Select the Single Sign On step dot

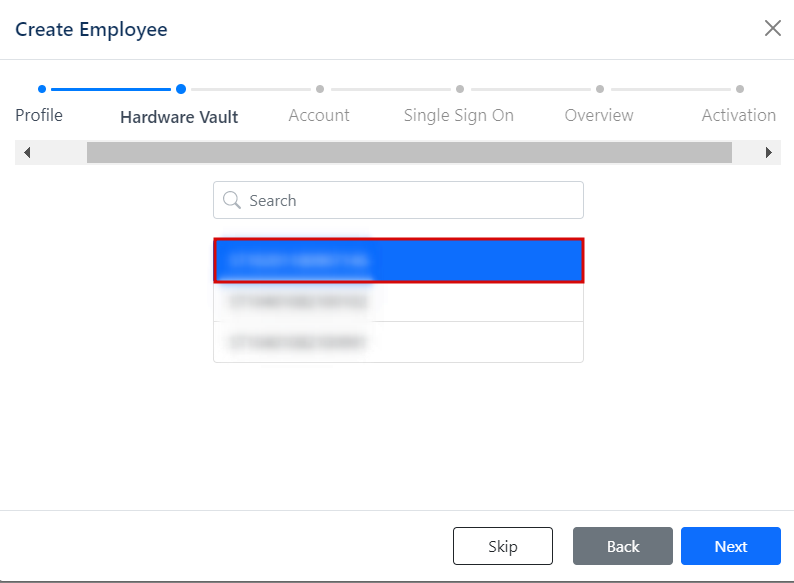[x=460, y=89]
